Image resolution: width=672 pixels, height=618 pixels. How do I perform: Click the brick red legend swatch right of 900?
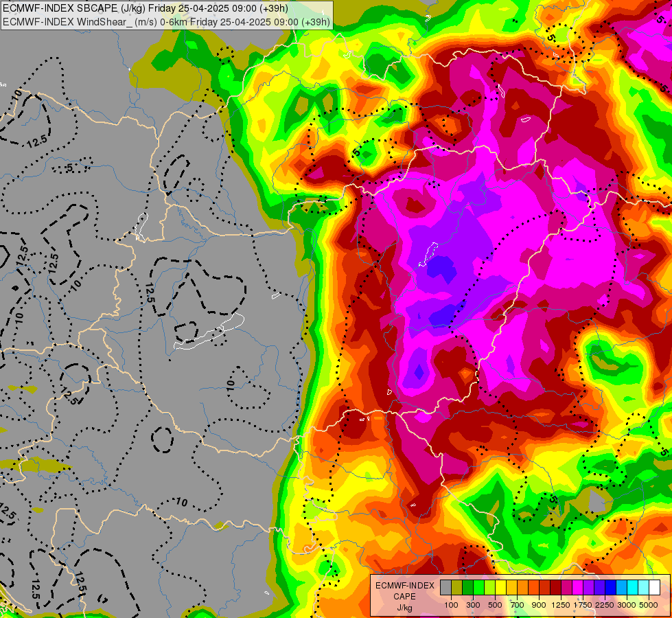(545, 588)
